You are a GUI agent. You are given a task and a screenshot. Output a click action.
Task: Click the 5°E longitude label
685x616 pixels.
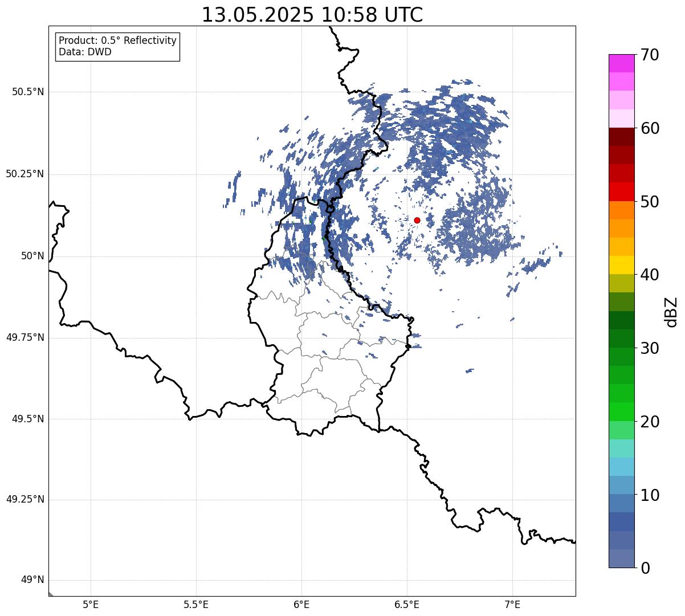point(91,605)
